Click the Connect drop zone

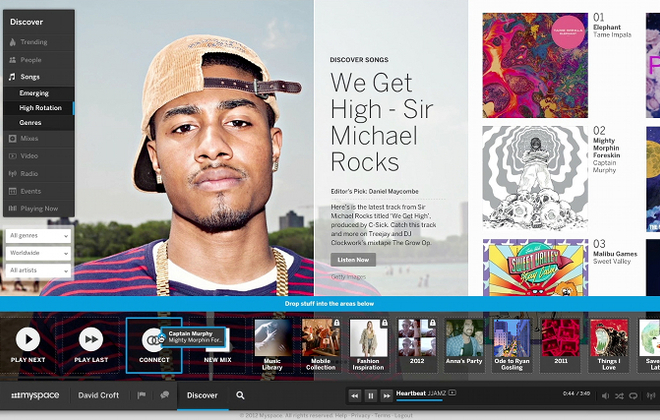pos(154,346)
